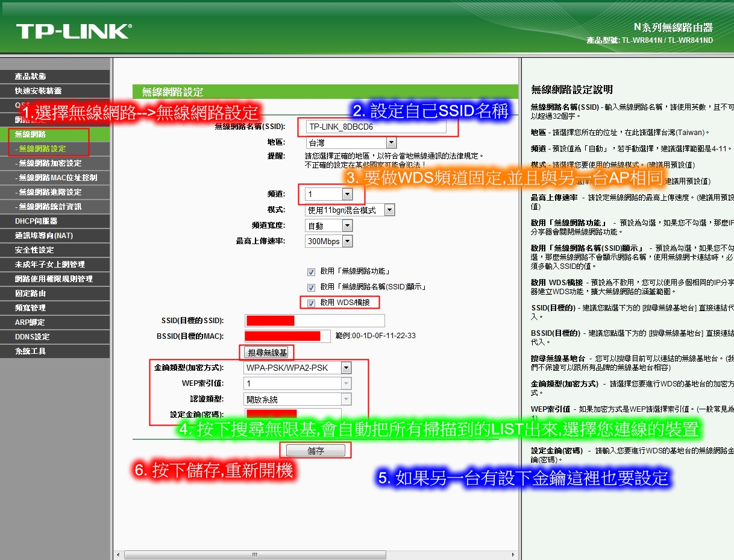The width and height of the screenshot is (734, 560).
Task: Open 頻寬管理 menu item
Action: (x=55, y=308)
